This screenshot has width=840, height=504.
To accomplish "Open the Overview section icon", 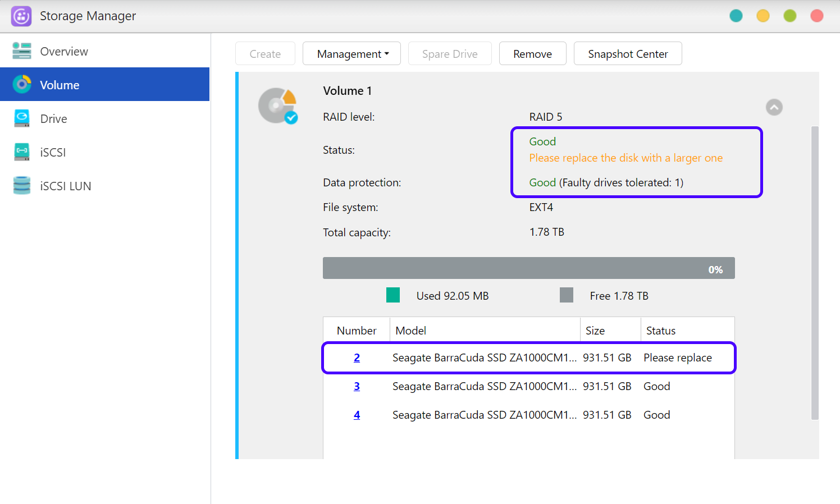I will click(22, 51).
